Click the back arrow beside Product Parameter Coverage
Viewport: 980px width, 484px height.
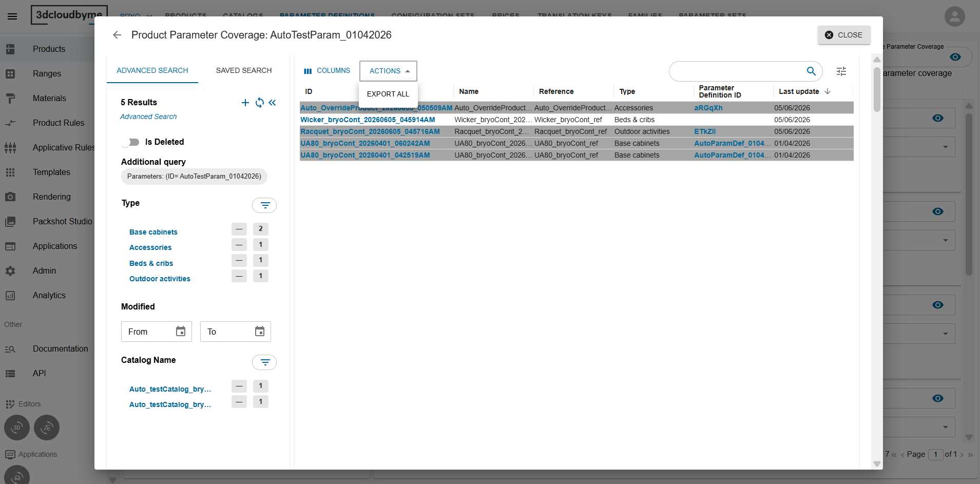click(117, 35)
